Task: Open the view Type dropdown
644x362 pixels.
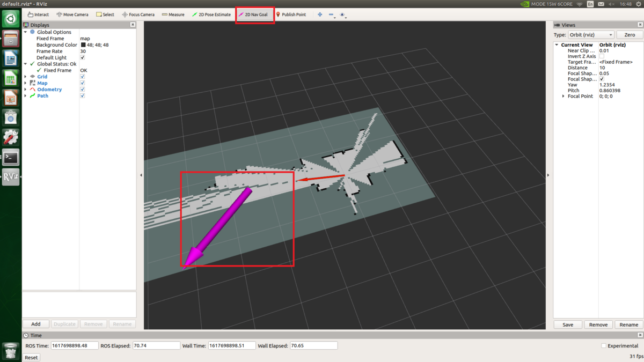Action: click(590, 34)
